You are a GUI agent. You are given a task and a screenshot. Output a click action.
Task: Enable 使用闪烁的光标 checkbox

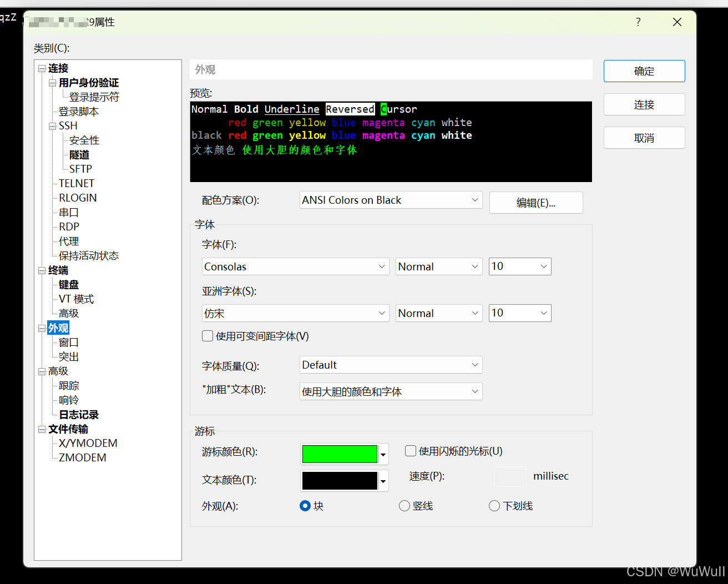(411, 451)
